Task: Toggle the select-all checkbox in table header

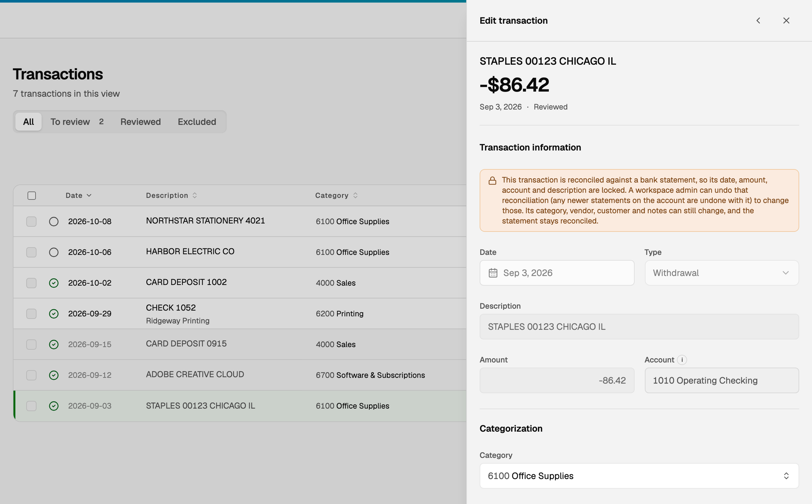Action: coord(32,196)
